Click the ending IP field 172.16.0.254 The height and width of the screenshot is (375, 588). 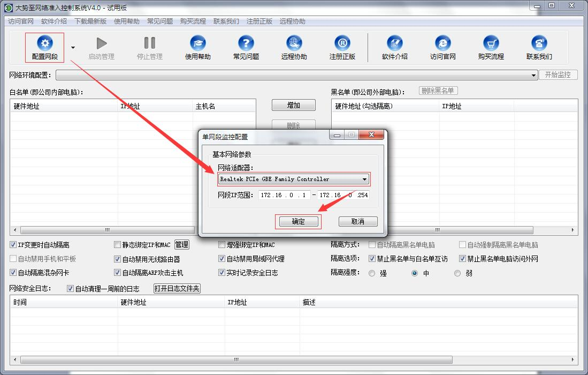[343, 195]
